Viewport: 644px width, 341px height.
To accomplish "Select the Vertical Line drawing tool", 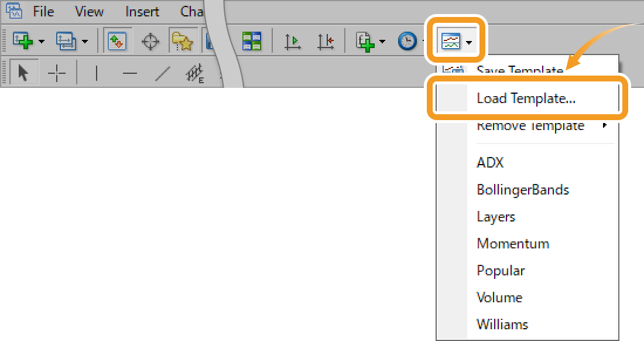I will coord(97,74).
